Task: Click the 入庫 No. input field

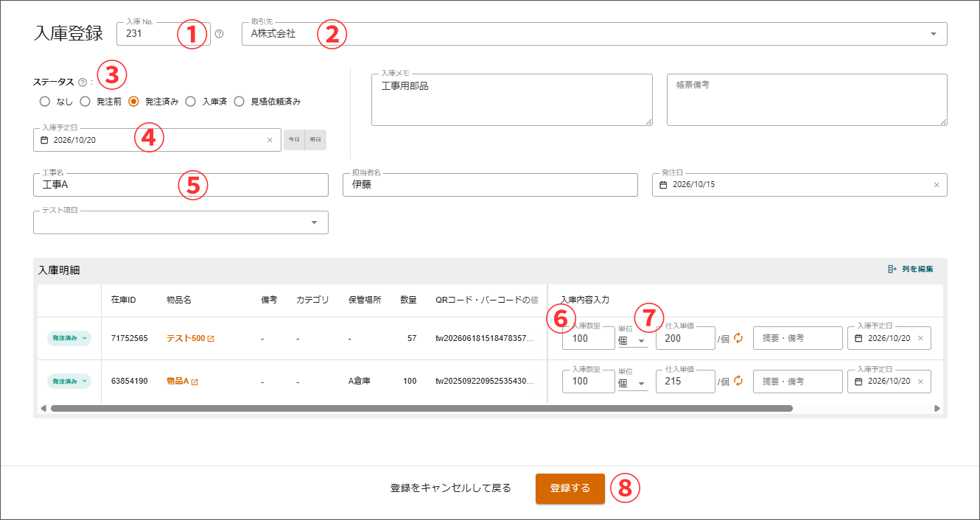Action: [x=164, y=34]
